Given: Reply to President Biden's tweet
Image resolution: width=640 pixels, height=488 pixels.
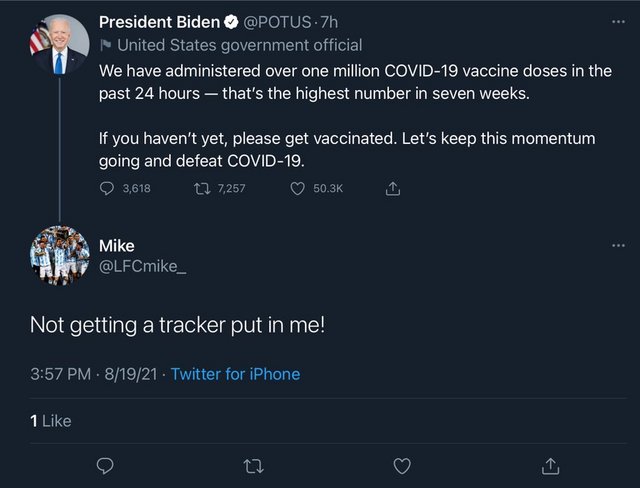Looking at the screenshot, I should pos(108,188).
